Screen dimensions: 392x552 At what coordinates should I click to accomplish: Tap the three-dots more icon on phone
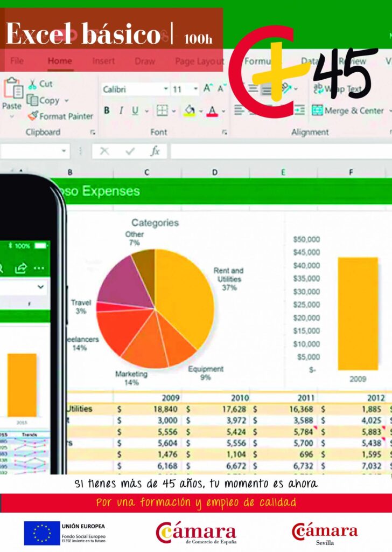pyautogui.click(x=39, y=268)
